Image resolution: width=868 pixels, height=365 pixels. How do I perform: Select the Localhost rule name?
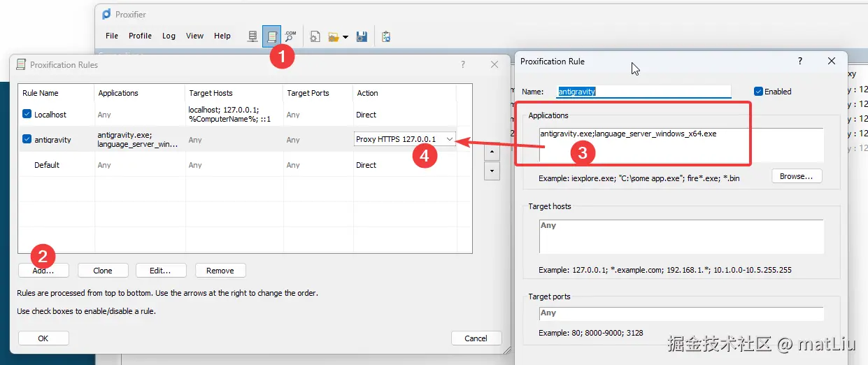[x=50, y=115]
